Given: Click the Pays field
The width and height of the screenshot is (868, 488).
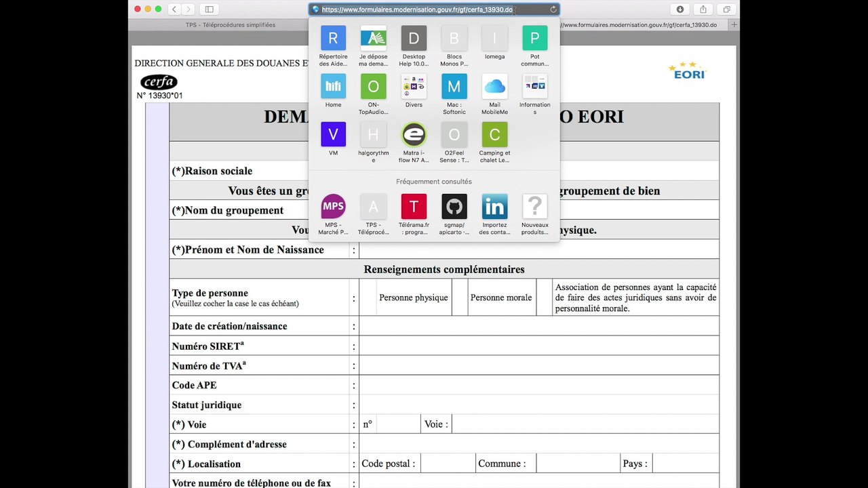Looking at the screenshot, I should coord(686,464).
